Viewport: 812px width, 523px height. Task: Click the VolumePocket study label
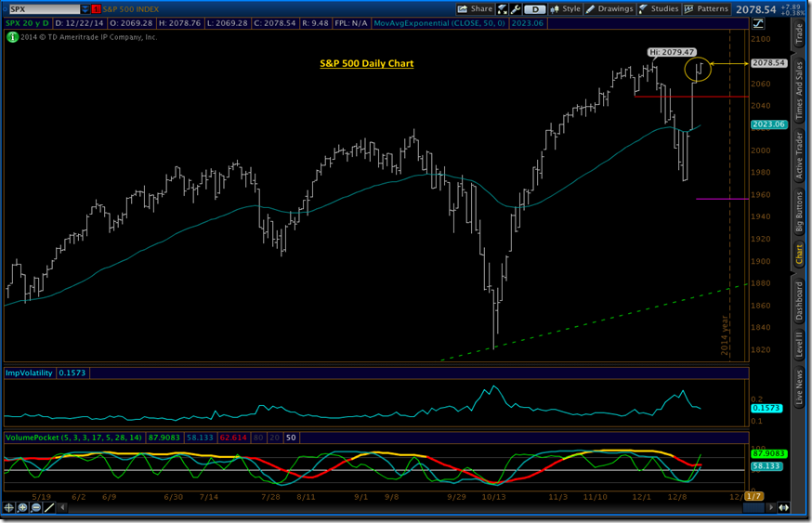click(73, 438)
